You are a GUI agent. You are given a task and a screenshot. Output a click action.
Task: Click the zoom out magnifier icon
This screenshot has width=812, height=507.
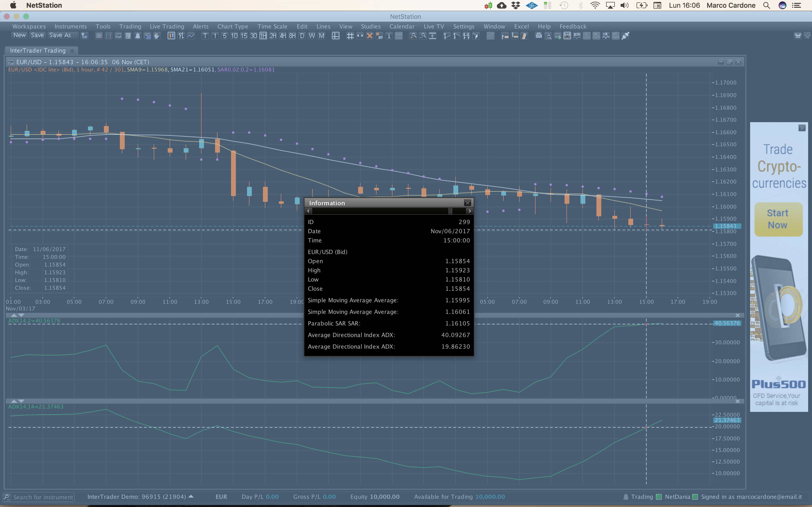(423, 35)
